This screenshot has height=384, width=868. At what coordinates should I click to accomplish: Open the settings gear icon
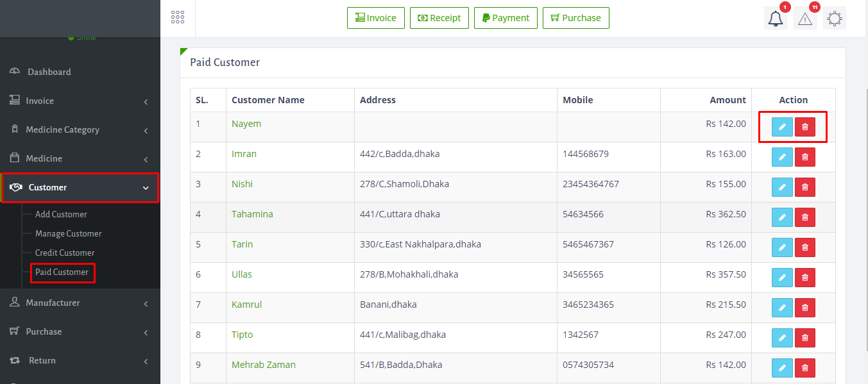click(834, 19)
